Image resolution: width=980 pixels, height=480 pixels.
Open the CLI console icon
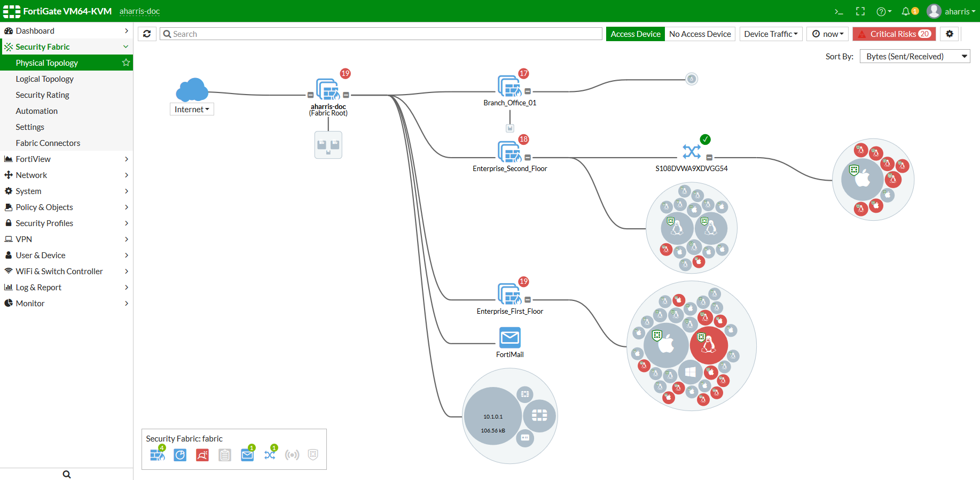pos(839,11)
